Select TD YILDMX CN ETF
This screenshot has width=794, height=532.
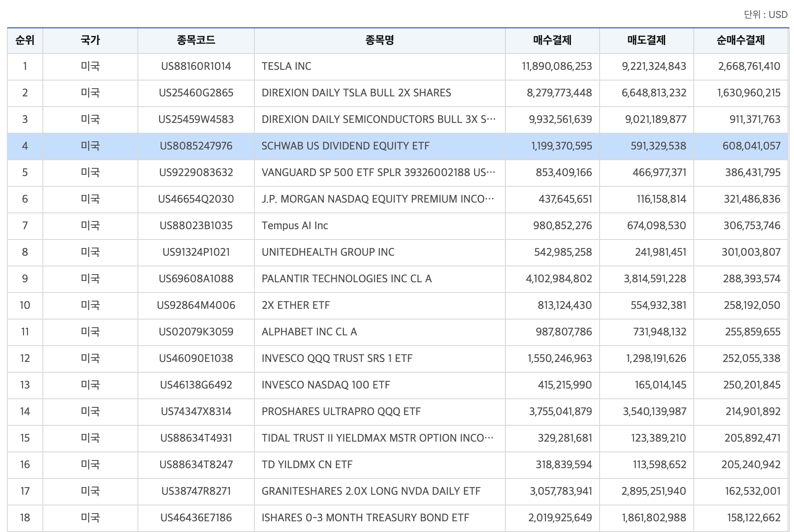307,465
